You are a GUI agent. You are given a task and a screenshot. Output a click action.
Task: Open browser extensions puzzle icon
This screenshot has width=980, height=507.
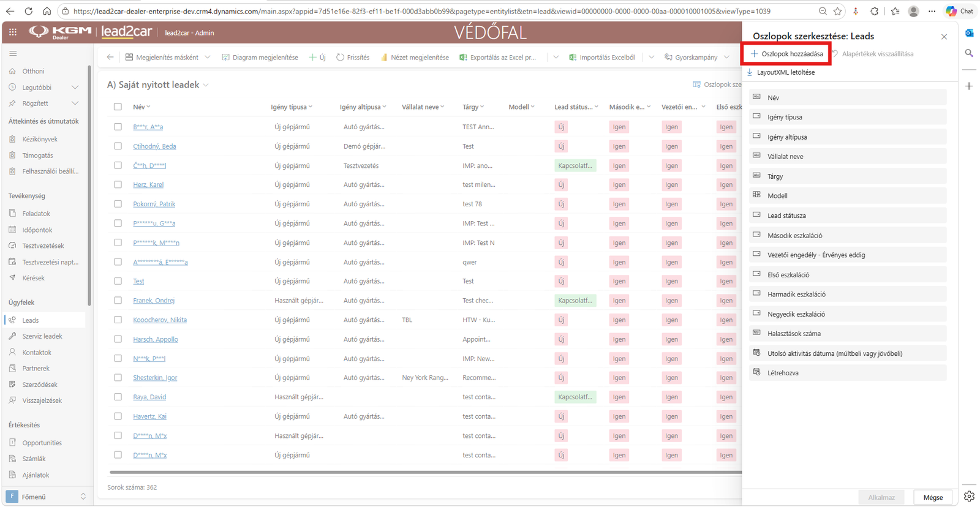(874, 11)
